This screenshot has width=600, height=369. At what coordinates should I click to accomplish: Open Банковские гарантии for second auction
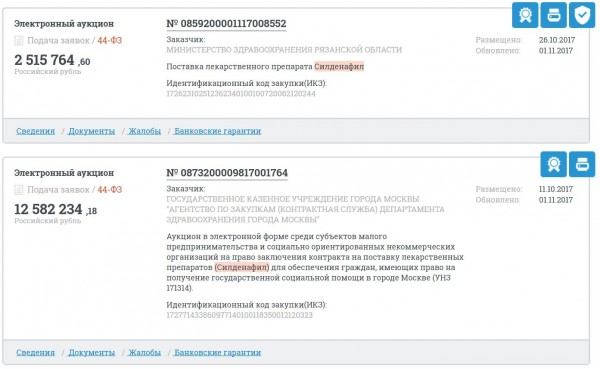coord(217,353)
